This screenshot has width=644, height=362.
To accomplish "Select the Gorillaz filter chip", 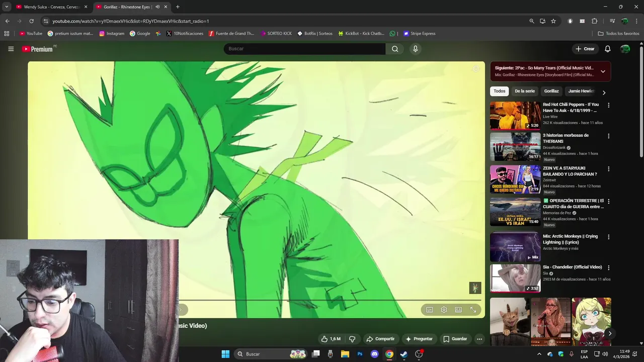I will pos(551,91).
